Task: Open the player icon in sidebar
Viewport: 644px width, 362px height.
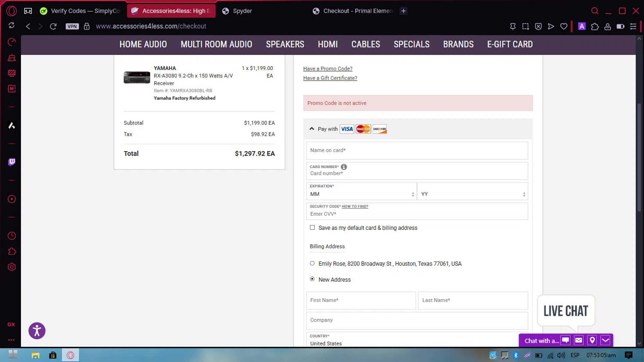Action: tap(12, 199)
